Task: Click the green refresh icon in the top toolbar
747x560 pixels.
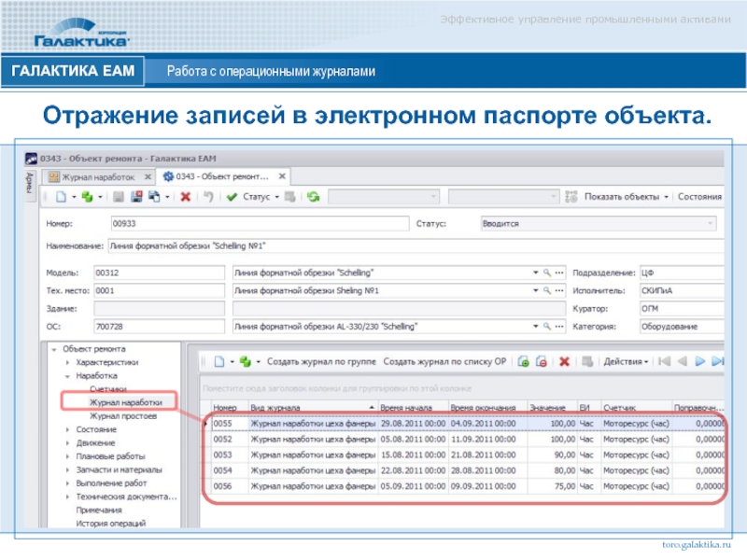Action: [x=314, y=197]
